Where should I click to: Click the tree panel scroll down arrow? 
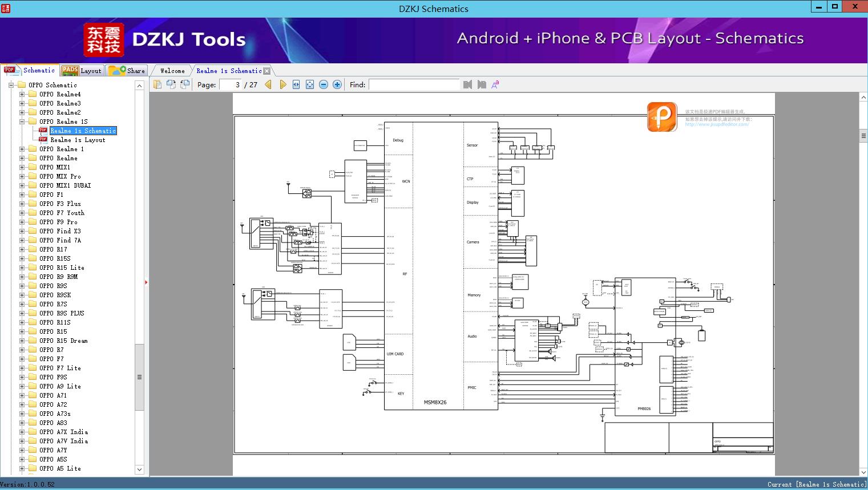(x=139, y=469)
